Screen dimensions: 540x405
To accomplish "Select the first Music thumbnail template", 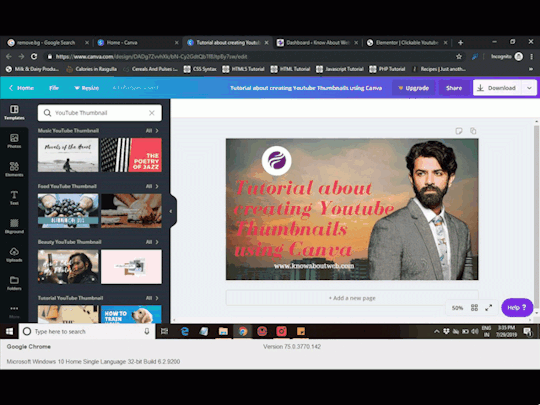I will click(x=68, y=155).
